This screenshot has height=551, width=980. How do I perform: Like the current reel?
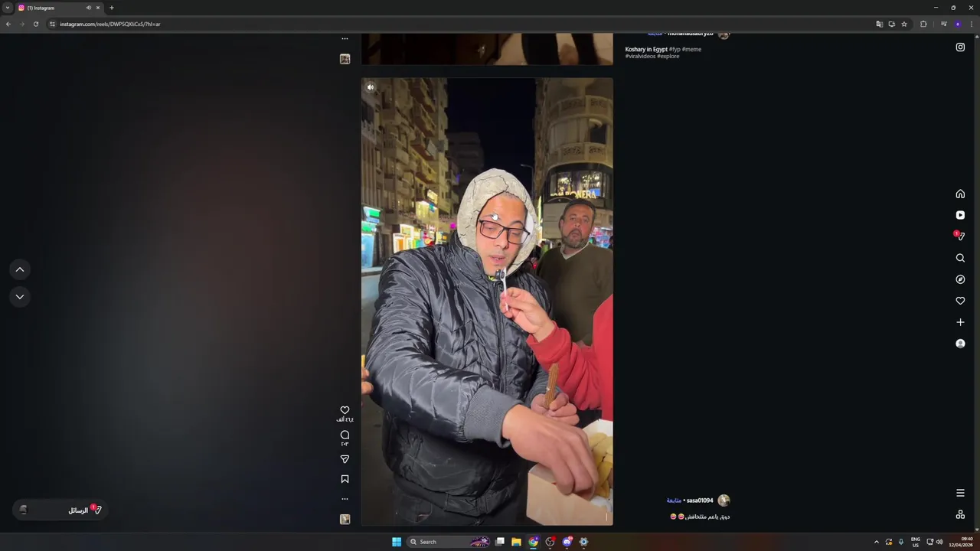pyautogui.click(x=345, y=410)
